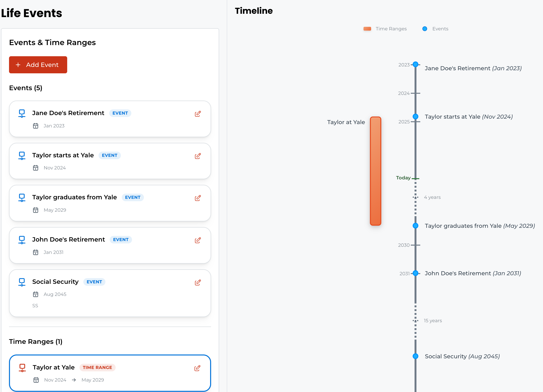Click Taylor graduates from Yale timeline marker

coord(416,226)
